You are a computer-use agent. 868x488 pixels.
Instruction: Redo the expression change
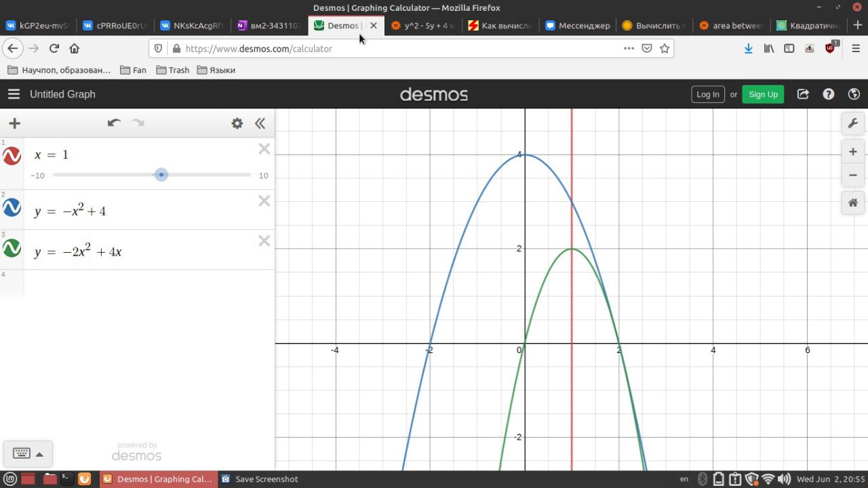coord(138,123)
